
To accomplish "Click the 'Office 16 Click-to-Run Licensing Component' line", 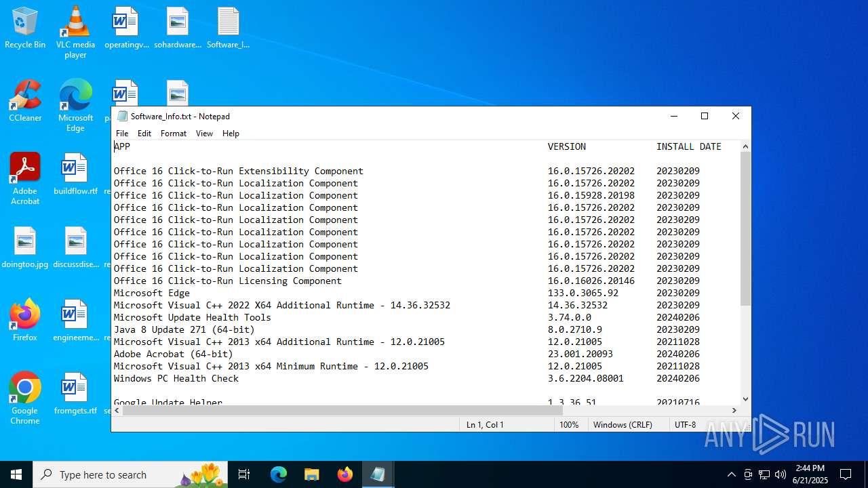I will coord(228,281).
